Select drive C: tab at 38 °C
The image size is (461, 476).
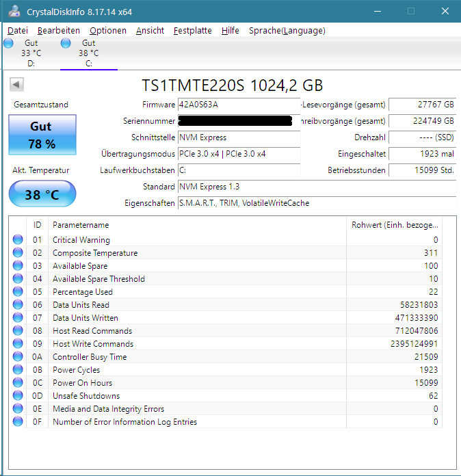[x=89, y=53]
